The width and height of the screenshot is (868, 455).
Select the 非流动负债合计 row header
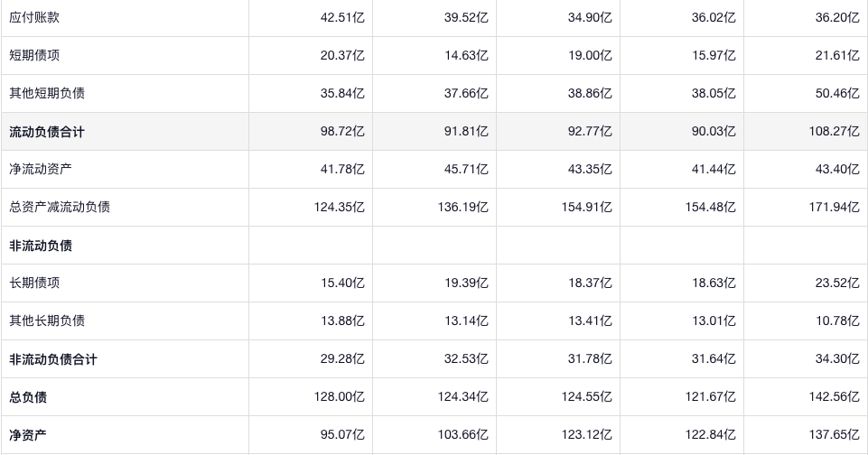click(53, 359)
